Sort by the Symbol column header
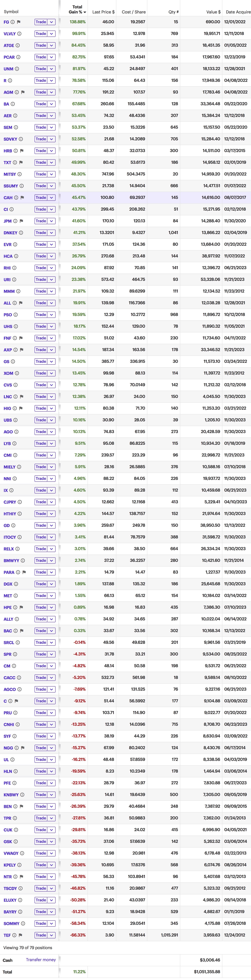 tap(11, 12)
